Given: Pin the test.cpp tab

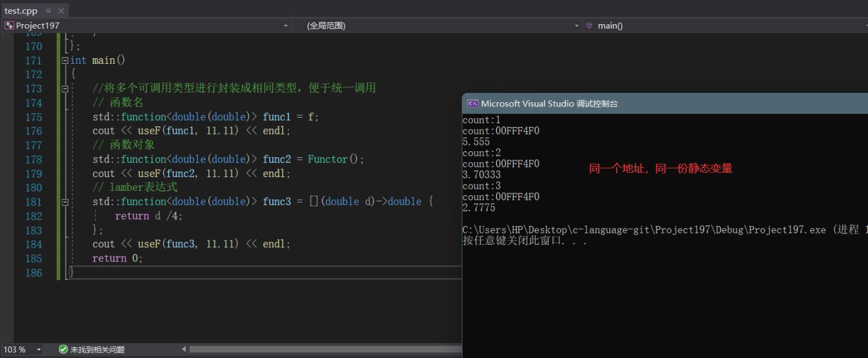Looking at the screenshot, I should coord(48,11).
